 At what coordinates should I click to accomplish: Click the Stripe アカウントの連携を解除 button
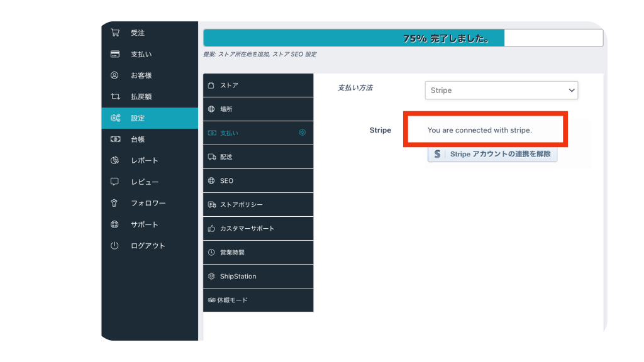(x=492, y=154)
